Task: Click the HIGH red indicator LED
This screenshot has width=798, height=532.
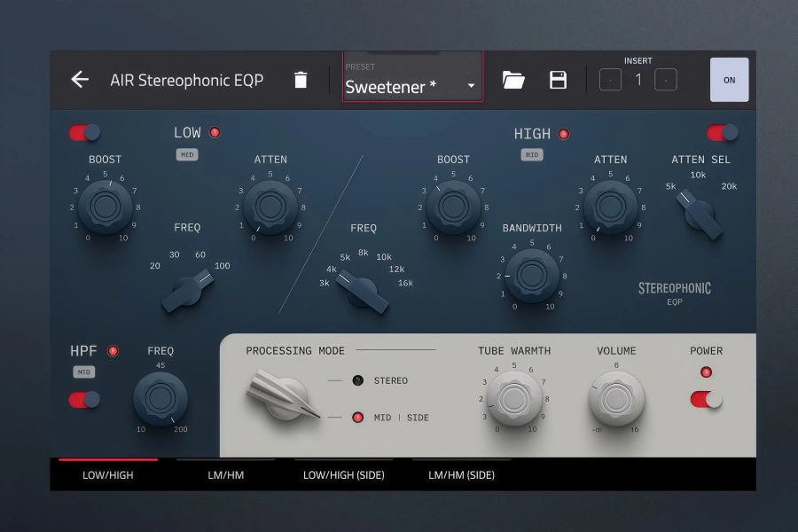Action: point(563,134)
